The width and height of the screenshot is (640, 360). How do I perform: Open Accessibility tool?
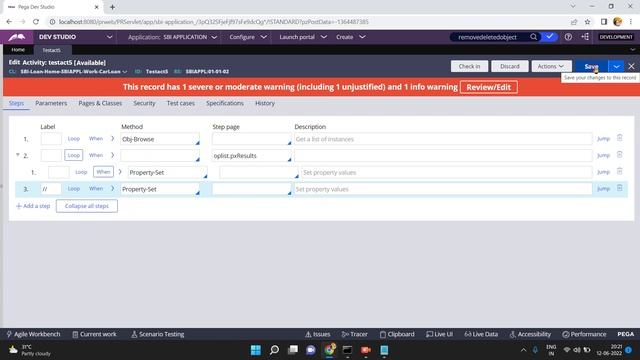click(x=530, y=334)
